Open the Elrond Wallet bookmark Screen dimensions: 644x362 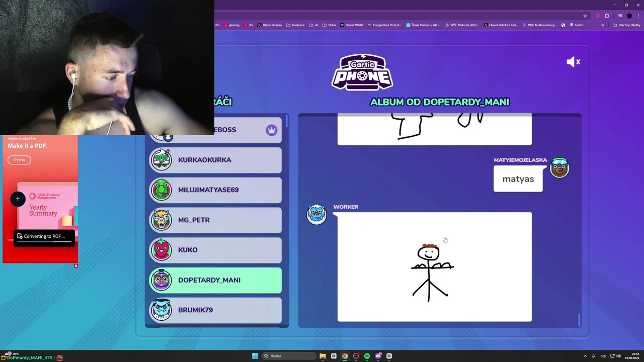coord(352,25)
